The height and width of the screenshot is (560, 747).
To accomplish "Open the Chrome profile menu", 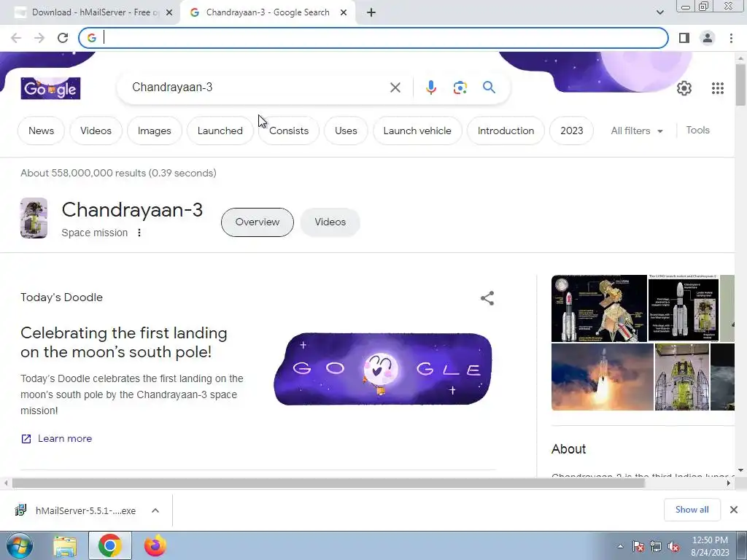I will 708,38.
